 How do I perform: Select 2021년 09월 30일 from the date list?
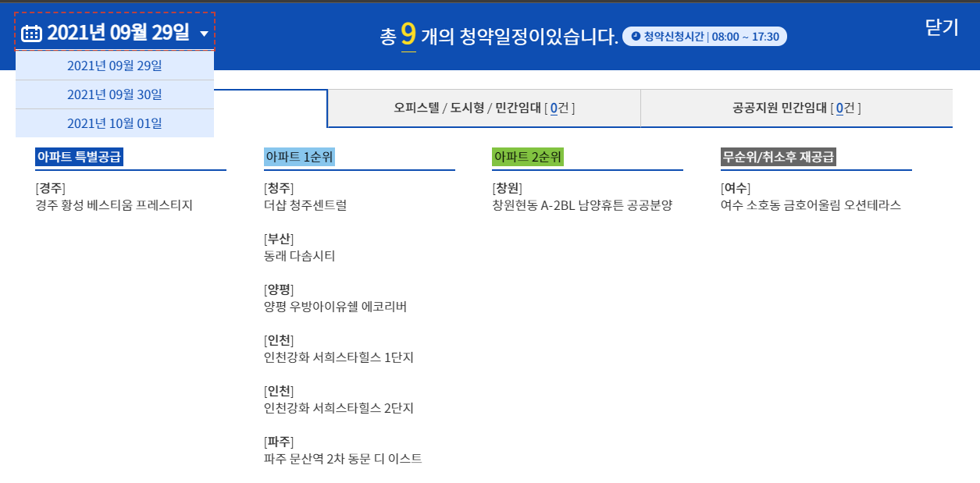[x=115, y=94]
